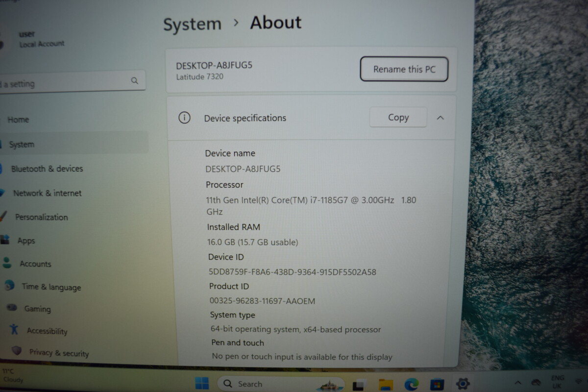Click the i7-1185G7 processor value

(x=311, y=206)
